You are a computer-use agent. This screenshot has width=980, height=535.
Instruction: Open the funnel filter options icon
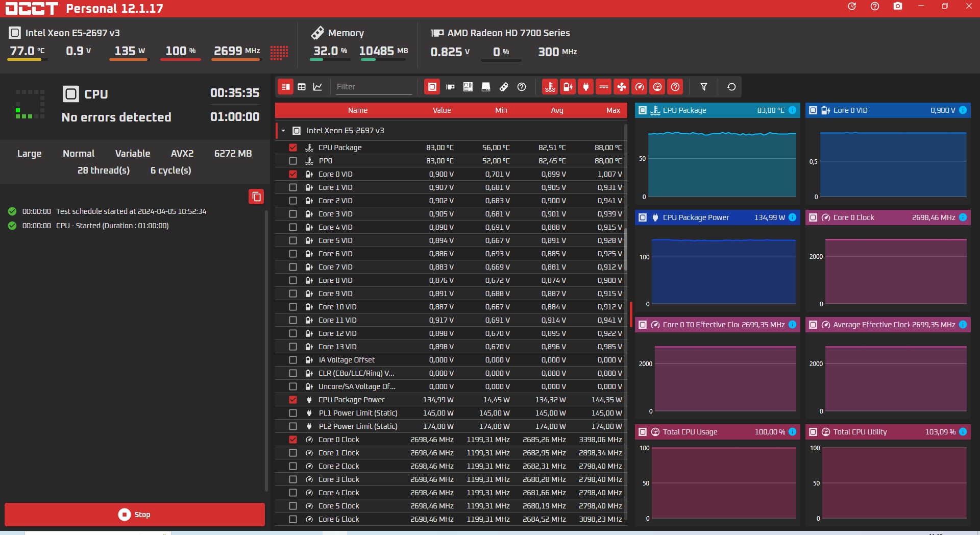(x=703, y=87)
